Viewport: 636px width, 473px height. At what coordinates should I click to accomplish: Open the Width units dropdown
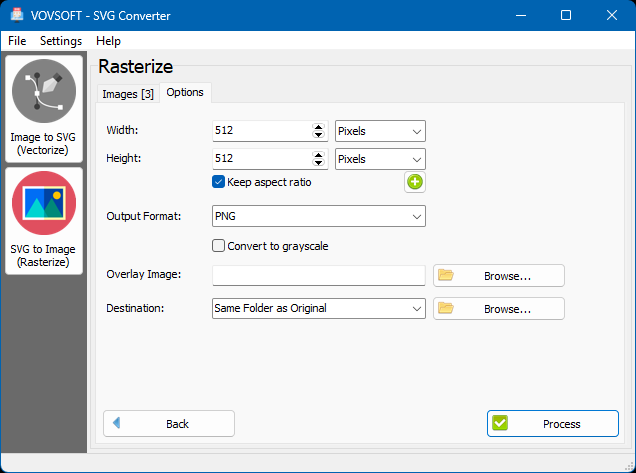(380, 131)
